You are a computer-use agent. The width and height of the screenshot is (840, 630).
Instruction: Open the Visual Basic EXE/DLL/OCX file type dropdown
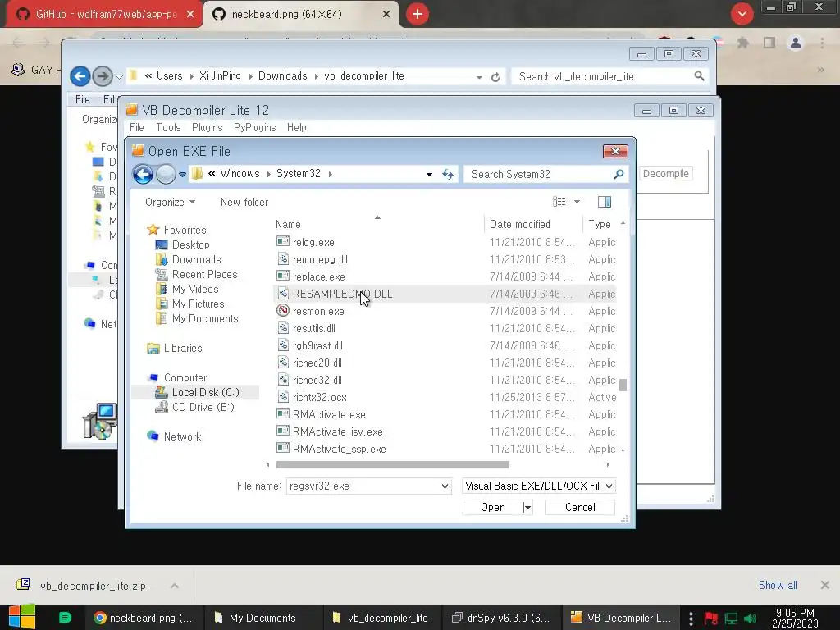point(539,486)
